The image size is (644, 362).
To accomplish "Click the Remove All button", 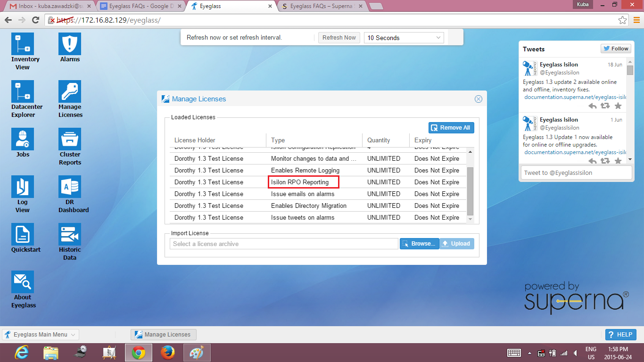I will [451, 128].
